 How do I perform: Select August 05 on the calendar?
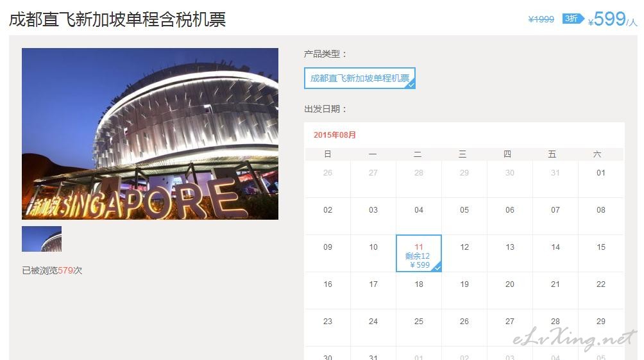(x=464, y=217)
